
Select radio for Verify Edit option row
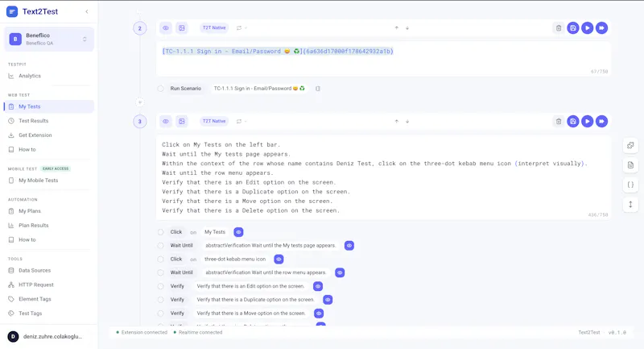160,286
